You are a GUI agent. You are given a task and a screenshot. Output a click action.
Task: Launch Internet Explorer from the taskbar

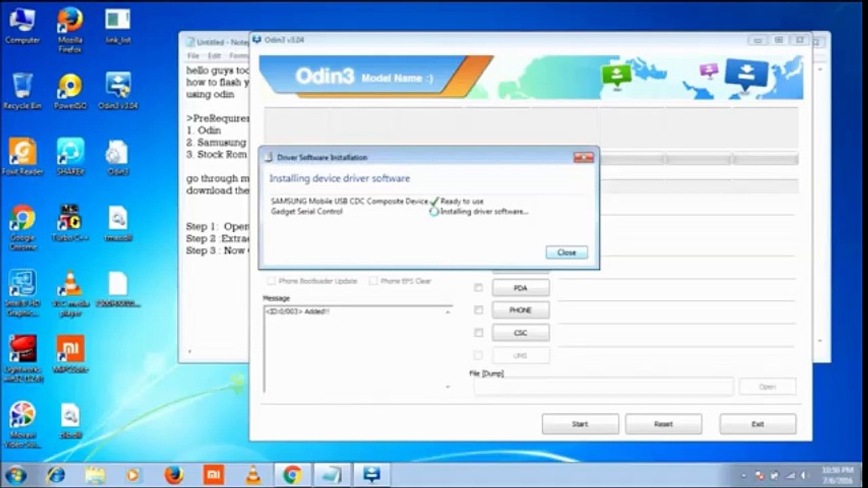[x=57, y=475]
